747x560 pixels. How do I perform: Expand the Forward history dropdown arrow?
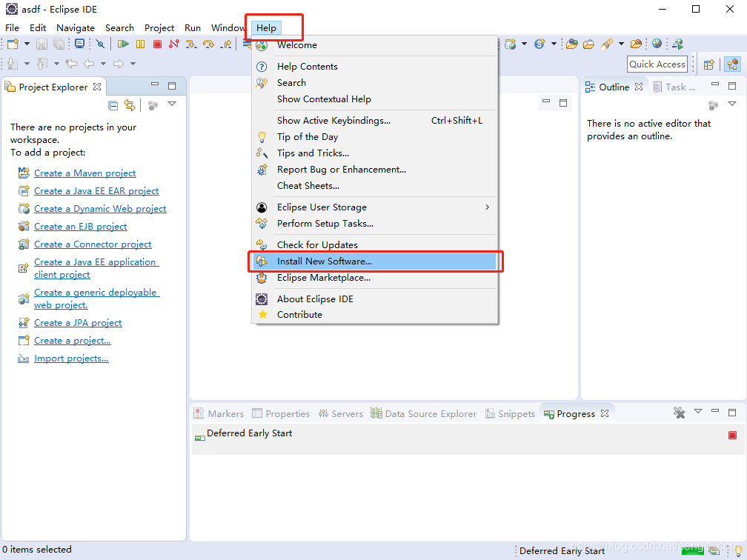(133, 64)
